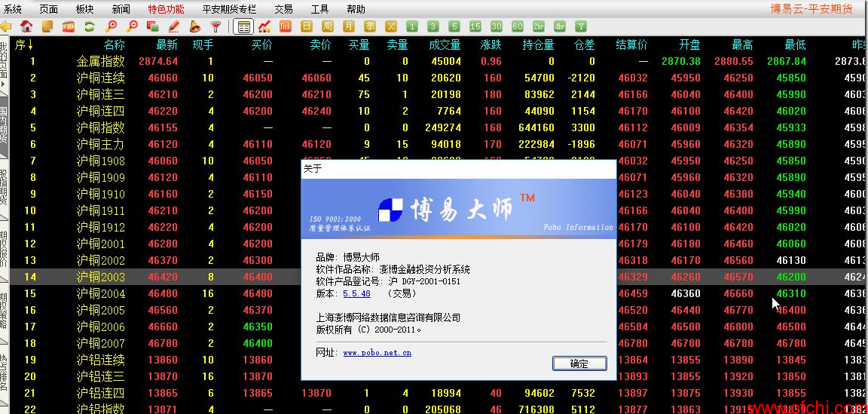
Task: Click the 成交量 column header
Action: (445, 44)
